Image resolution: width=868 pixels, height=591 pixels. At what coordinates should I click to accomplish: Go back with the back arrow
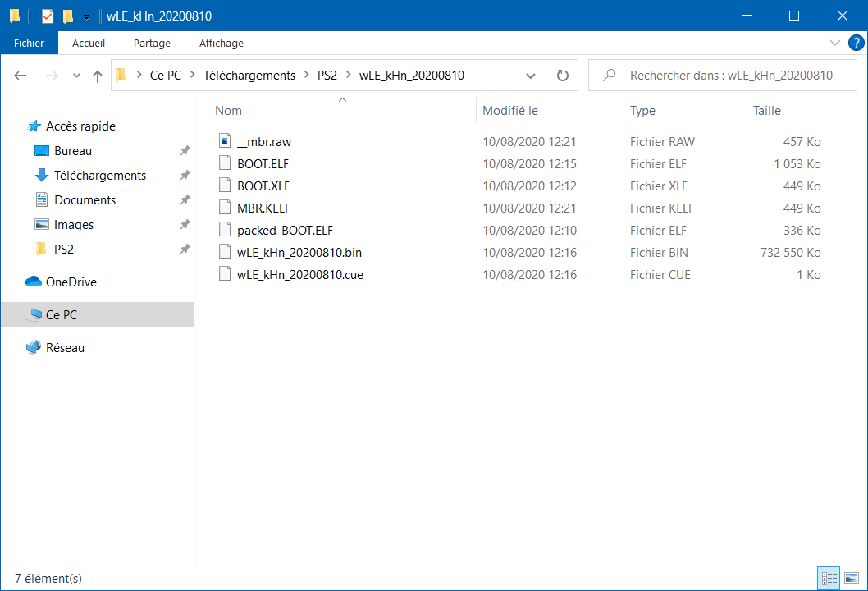21,76
